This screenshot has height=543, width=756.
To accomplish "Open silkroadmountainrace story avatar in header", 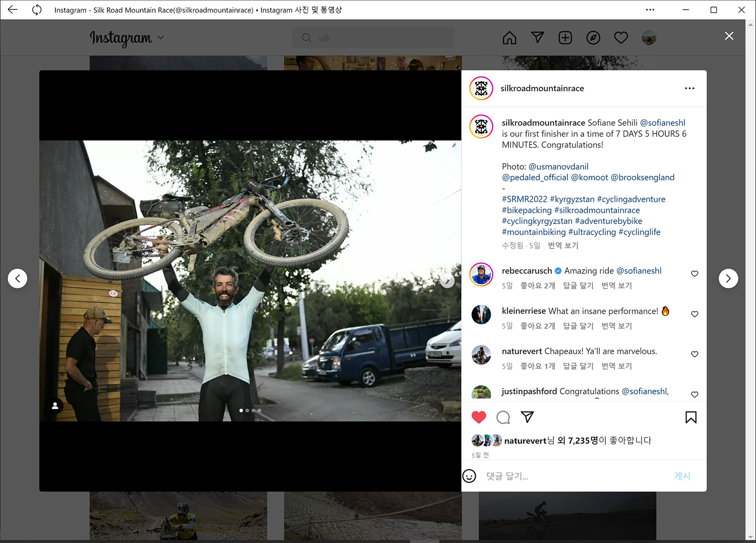I will (481, 88).
